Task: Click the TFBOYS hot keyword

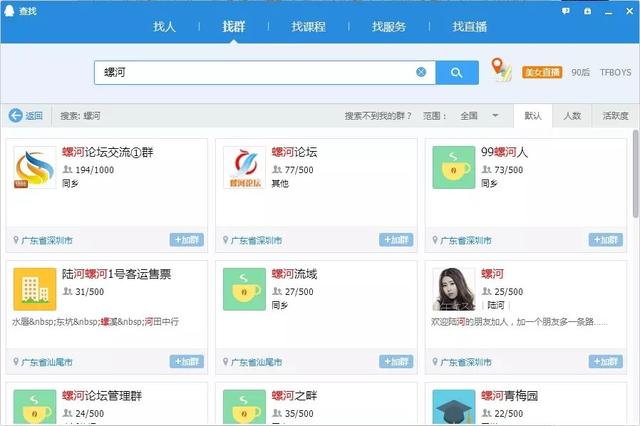Action: pos(616,72)
